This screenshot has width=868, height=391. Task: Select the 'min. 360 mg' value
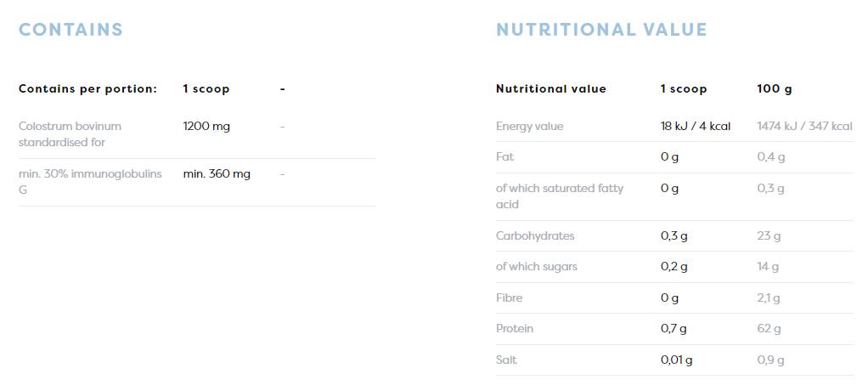click(x=217, y=173)
